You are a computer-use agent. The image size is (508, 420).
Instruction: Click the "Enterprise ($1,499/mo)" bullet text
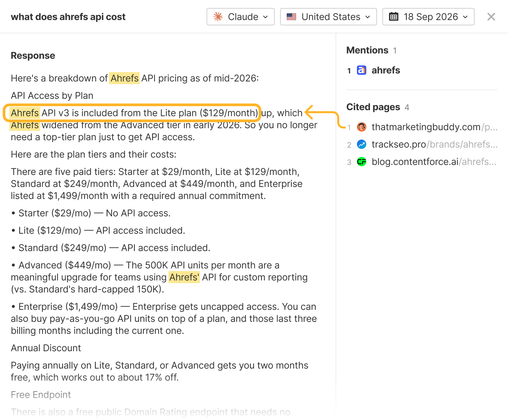(x=164, y=319)
